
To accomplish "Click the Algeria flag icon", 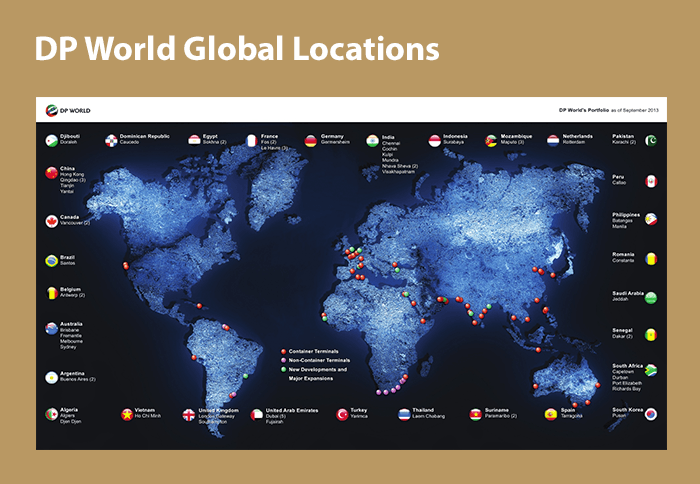I will (52, 414).
